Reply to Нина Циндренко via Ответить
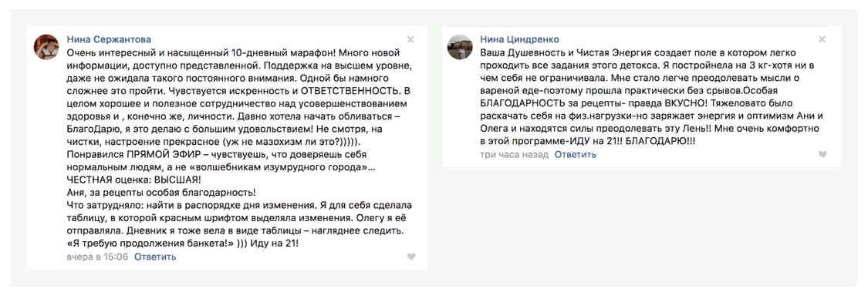Viewport: 868px width, 299px height. point(576,154)
